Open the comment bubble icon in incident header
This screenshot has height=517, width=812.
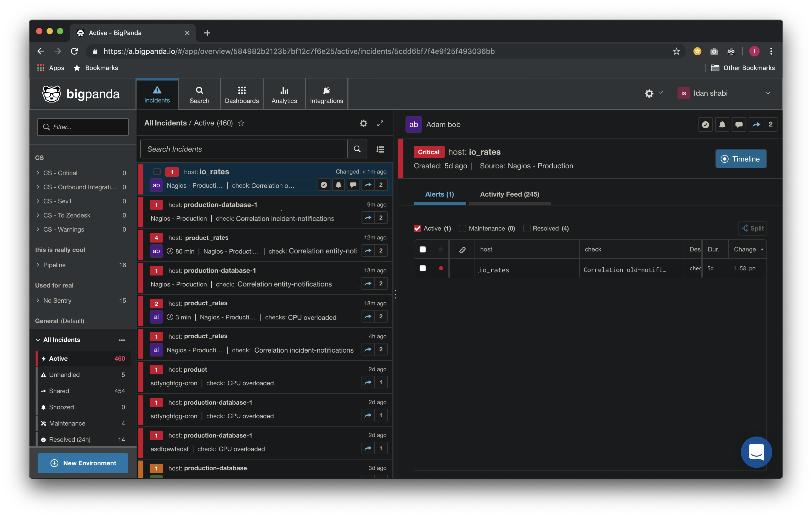(739, 125)
